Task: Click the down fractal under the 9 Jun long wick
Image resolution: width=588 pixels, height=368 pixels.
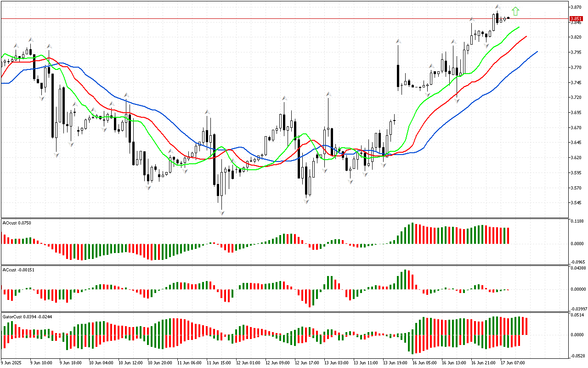Action: pyautogui.click(x=56, y=155)
